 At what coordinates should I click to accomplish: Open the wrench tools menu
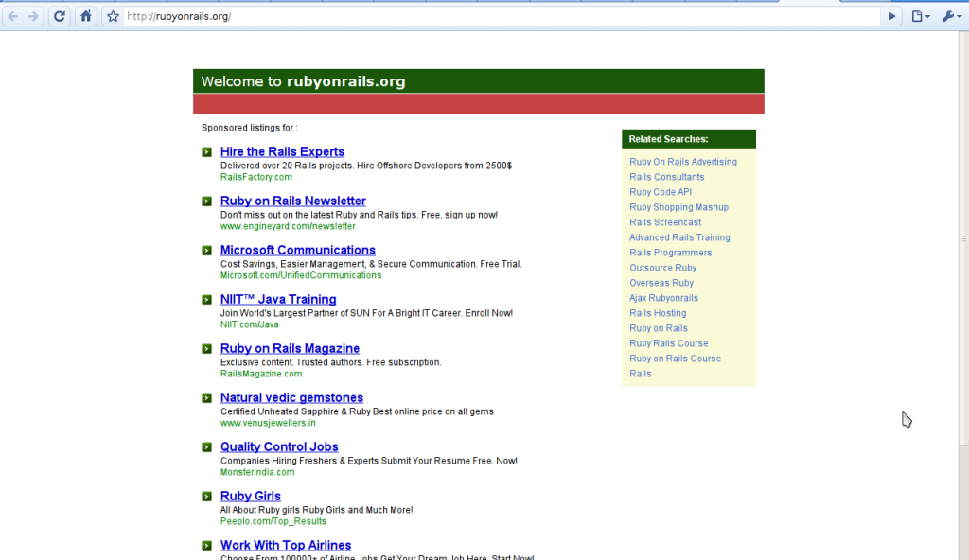950,16
